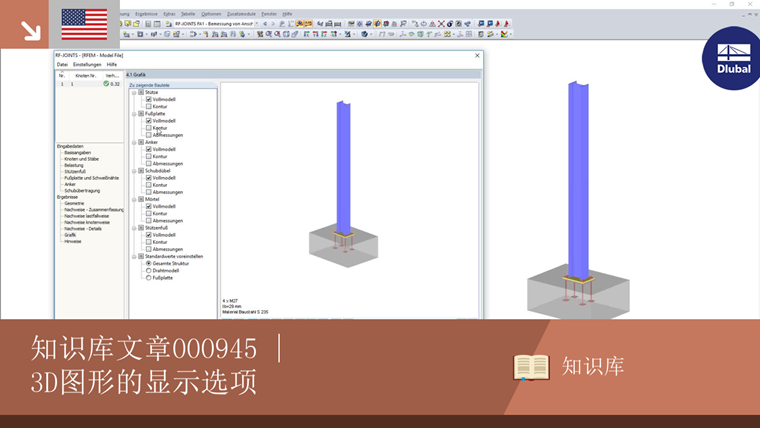Screen dimensions: 760x428
Task: Open the Optionen menu in main window
Action: point(211,14)
